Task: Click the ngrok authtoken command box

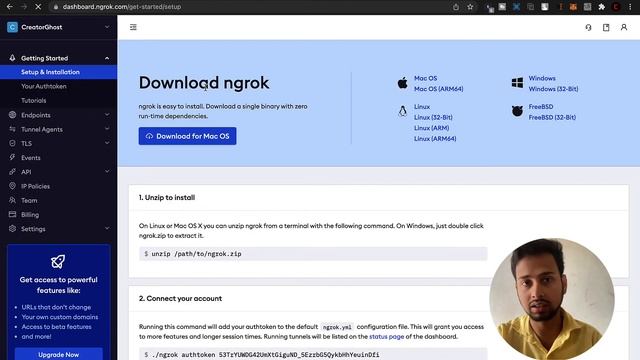Action: click(313, 354)
